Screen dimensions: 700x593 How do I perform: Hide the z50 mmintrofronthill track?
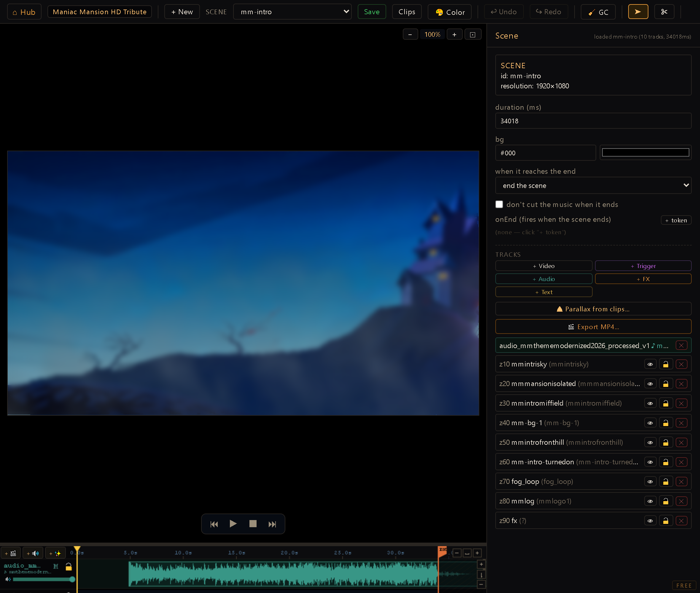pos(650,442)
